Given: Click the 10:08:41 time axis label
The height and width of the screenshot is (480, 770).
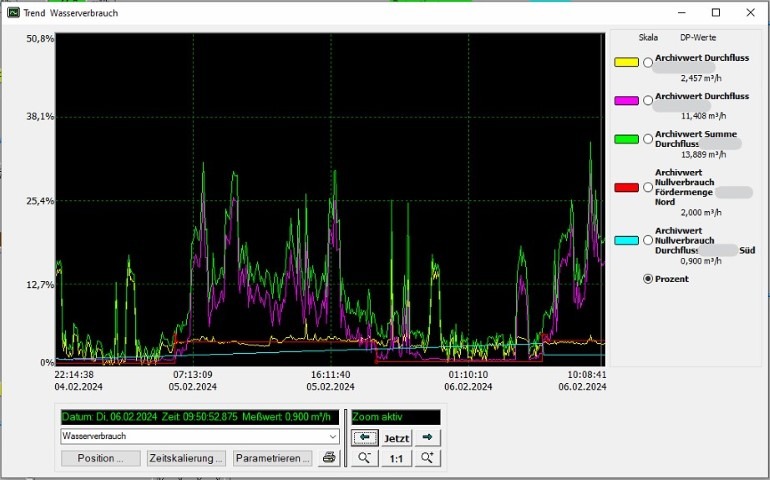Looking at the screenshot, I should click(586, 374).
